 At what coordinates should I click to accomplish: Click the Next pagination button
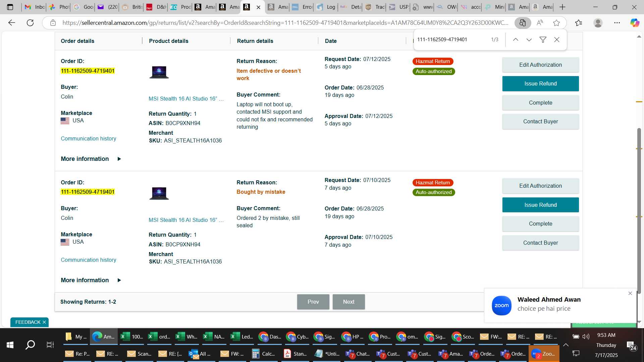[x=348, y=302]
